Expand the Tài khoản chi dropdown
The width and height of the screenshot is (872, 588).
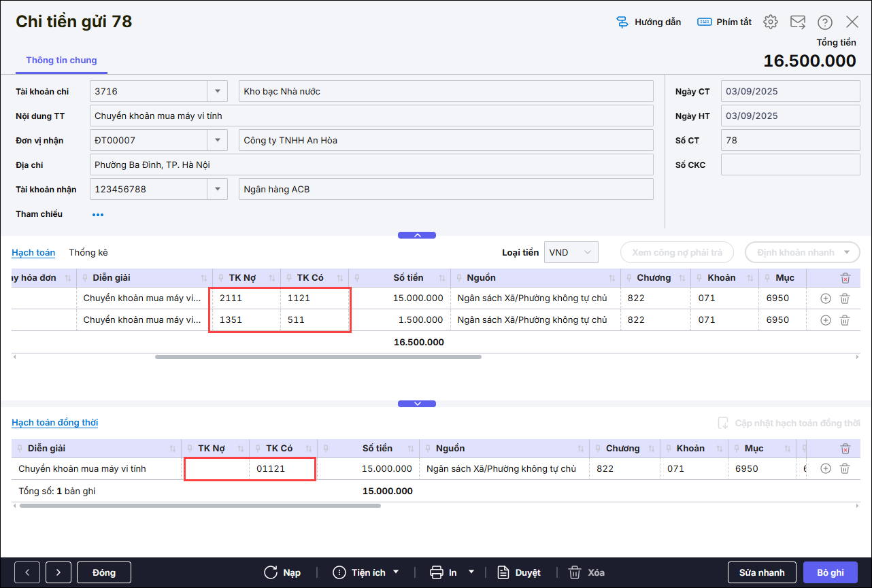[x=217, y=91]
